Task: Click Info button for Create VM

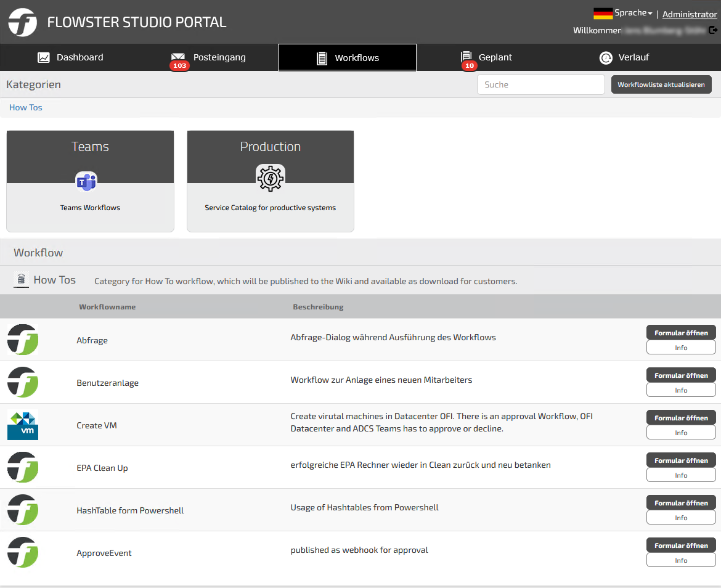Action: coord(681,433)
